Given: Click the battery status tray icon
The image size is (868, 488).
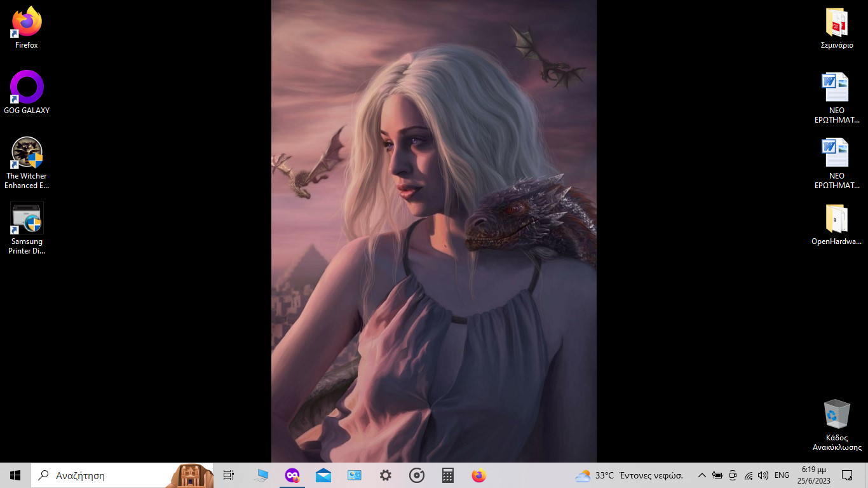Looking at the screenshot, I should [x=717, y=475].
